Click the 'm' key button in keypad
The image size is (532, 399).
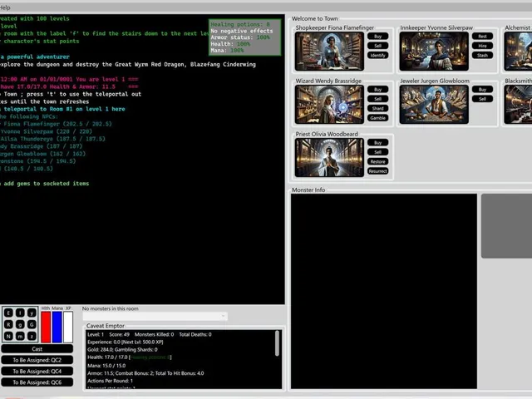(x=20, y=336)
